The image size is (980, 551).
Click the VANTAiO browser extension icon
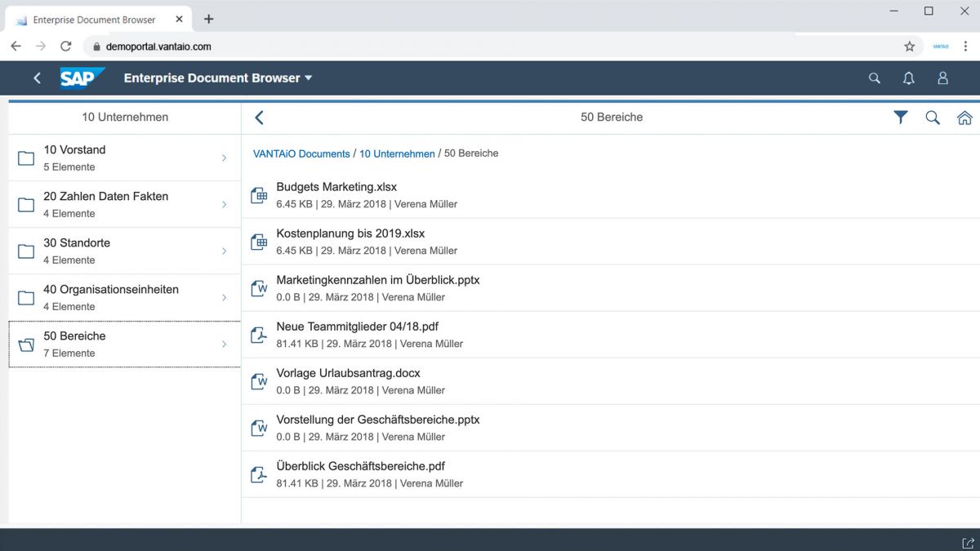coord(941,47)
